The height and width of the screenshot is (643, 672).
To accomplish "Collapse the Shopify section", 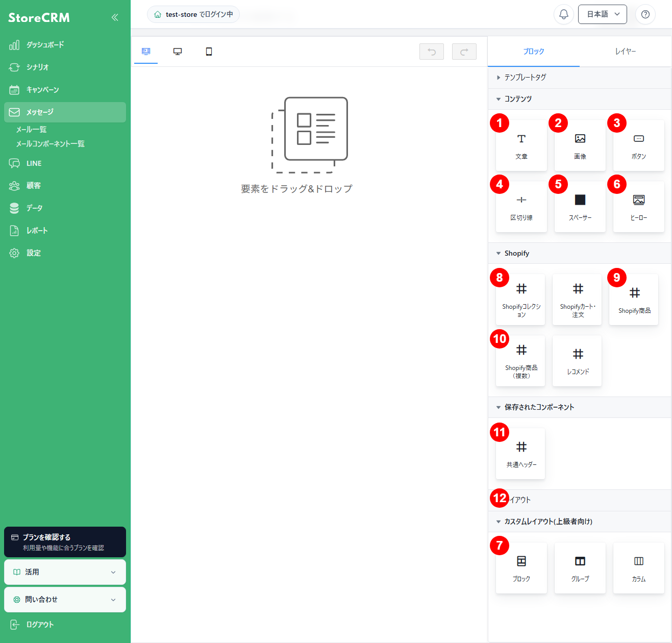I will (x=580, y=254).
